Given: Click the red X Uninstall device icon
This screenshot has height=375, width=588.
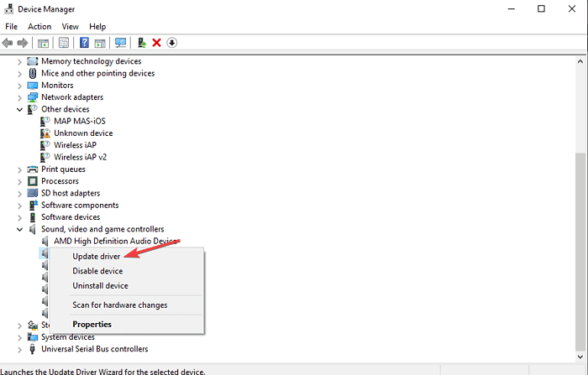Looking at the screenshot, I should click(x=156, y=43).
